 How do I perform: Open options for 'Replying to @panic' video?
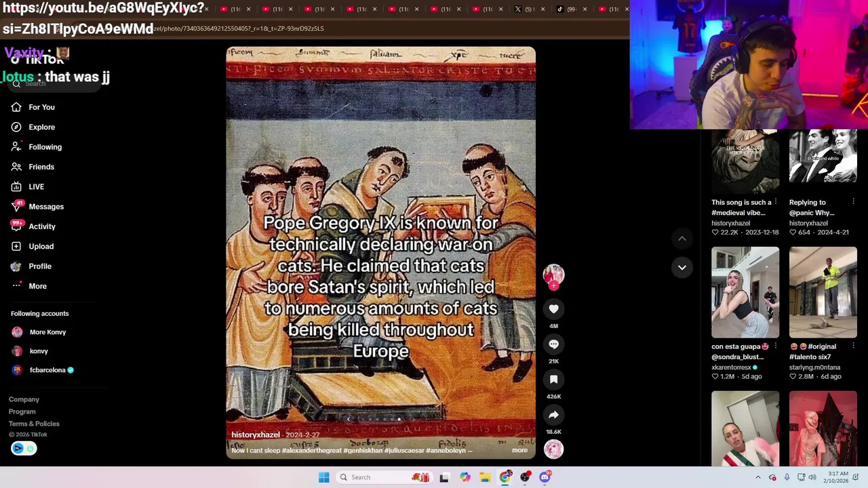point(853,202)
